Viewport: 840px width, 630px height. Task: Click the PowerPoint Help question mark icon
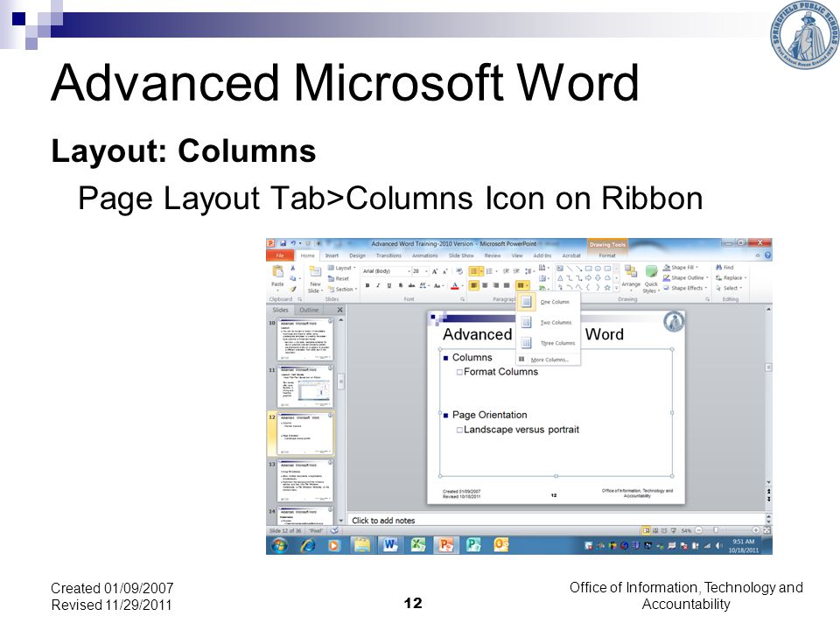767,255
